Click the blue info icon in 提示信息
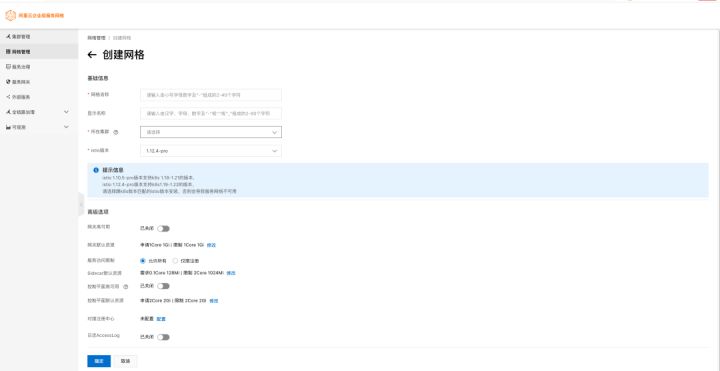Viewport: 720px width, 371px height. [x=96, y=170]
